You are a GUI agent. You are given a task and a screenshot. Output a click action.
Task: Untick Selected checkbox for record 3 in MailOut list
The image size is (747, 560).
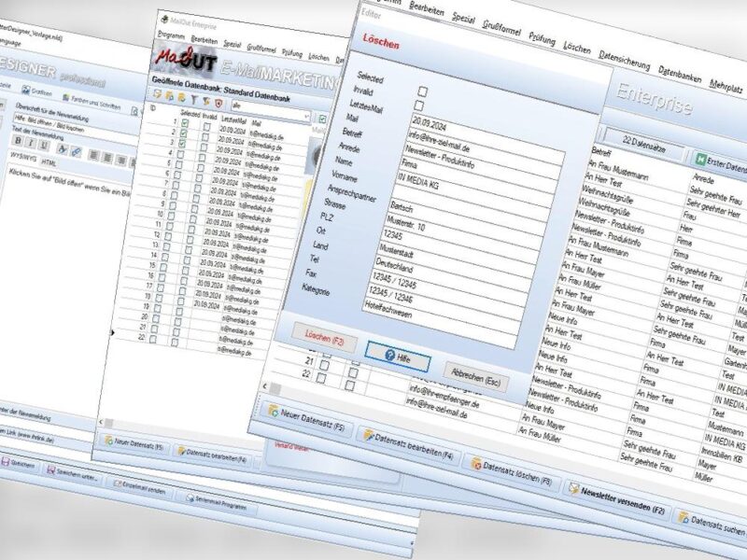coord(182,144)
